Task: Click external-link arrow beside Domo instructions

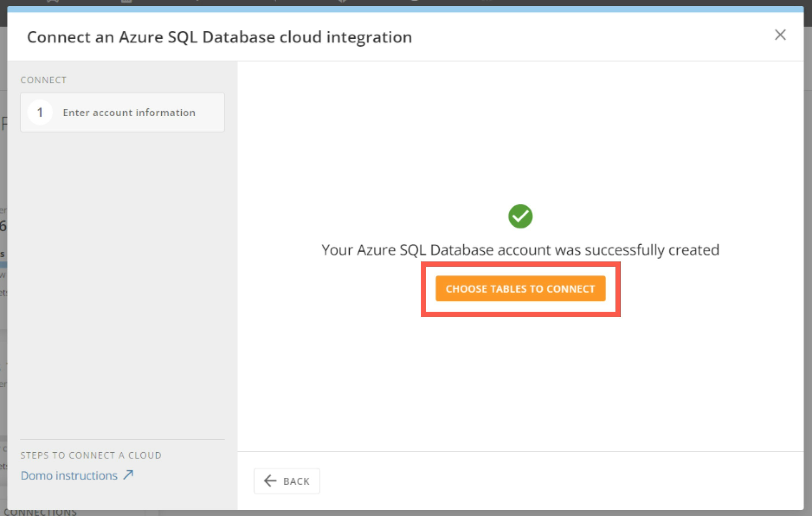Action: coord(128,475)
